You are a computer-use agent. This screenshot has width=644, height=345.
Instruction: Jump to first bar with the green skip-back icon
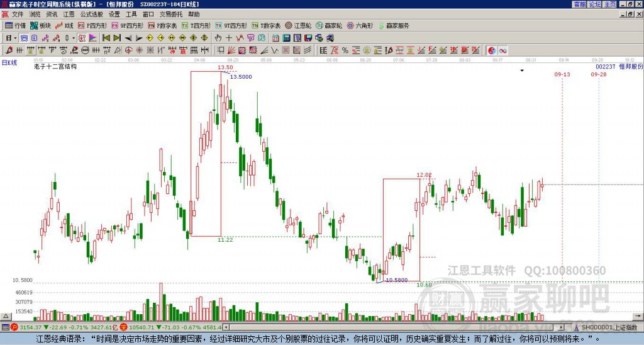(106, 38)
